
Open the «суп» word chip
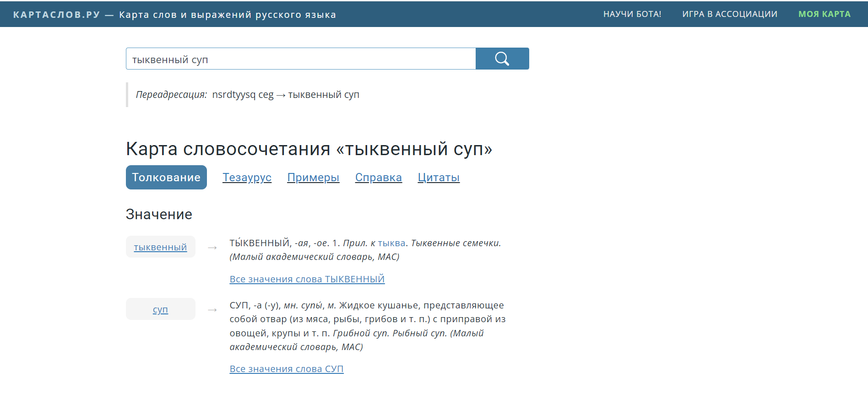(160, 309)
